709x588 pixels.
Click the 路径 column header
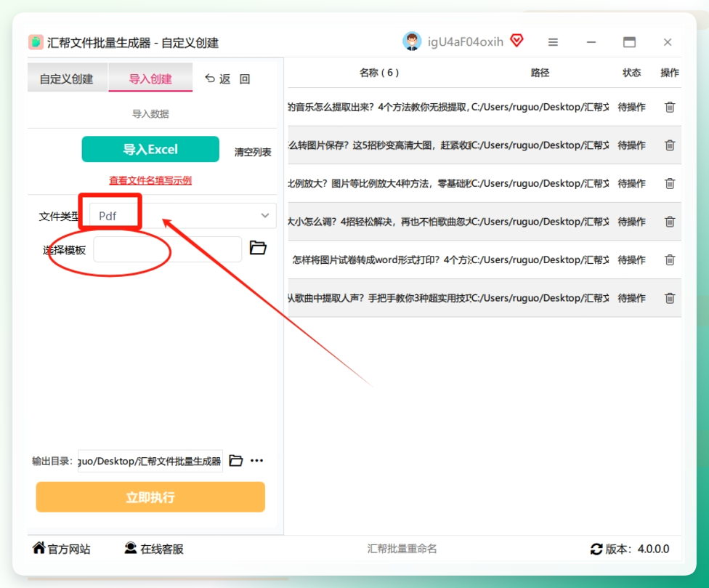tap(540, 73)
